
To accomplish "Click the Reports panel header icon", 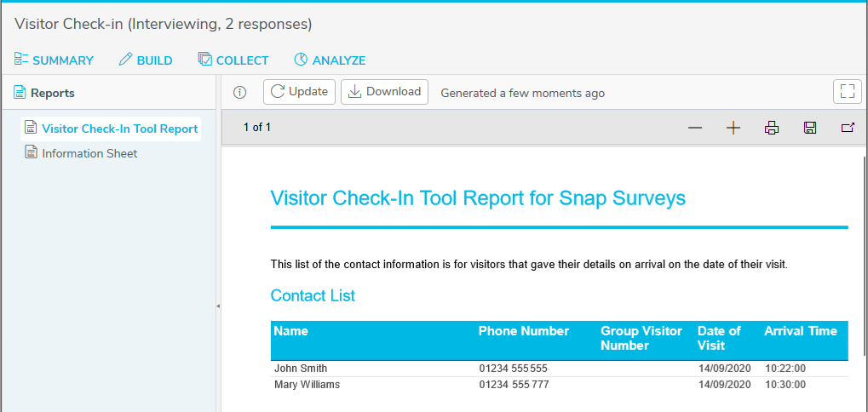I will [20, 93].
